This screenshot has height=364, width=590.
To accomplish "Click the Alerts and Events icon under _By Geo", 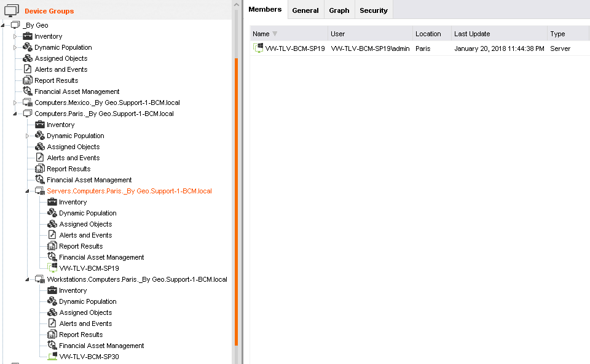I will click(28, 69).
